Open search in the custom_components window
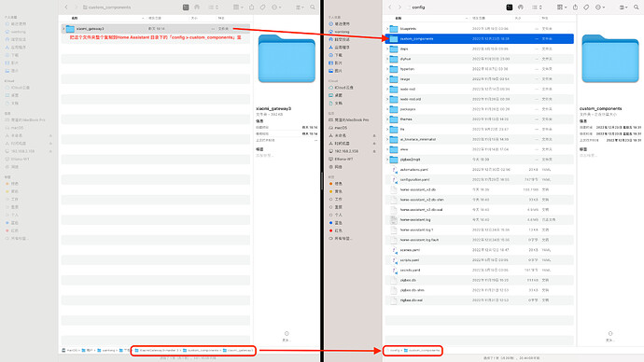Screen dimensions: 644x362 [x=313, y=7]
